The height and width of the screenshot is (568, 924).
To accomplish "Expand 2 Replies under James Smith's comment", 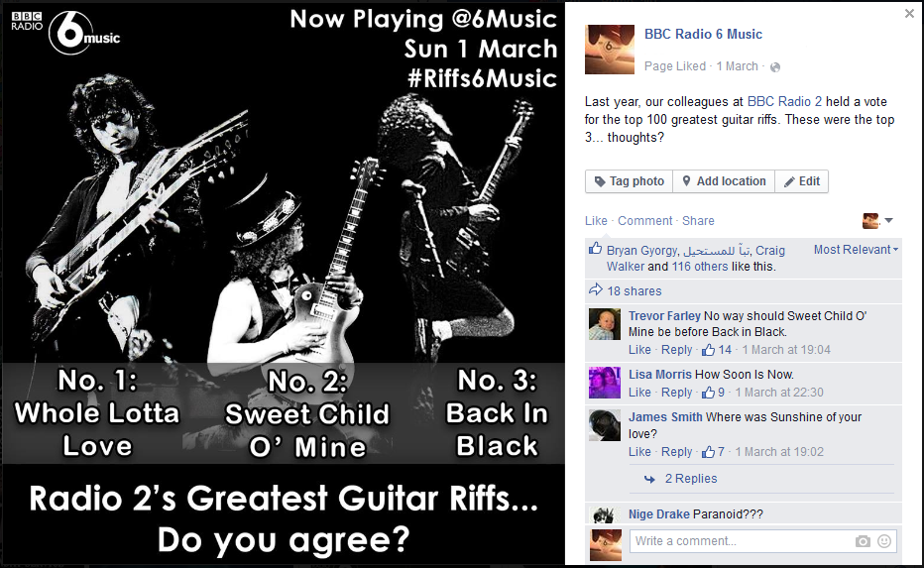I will pos(690,479).
